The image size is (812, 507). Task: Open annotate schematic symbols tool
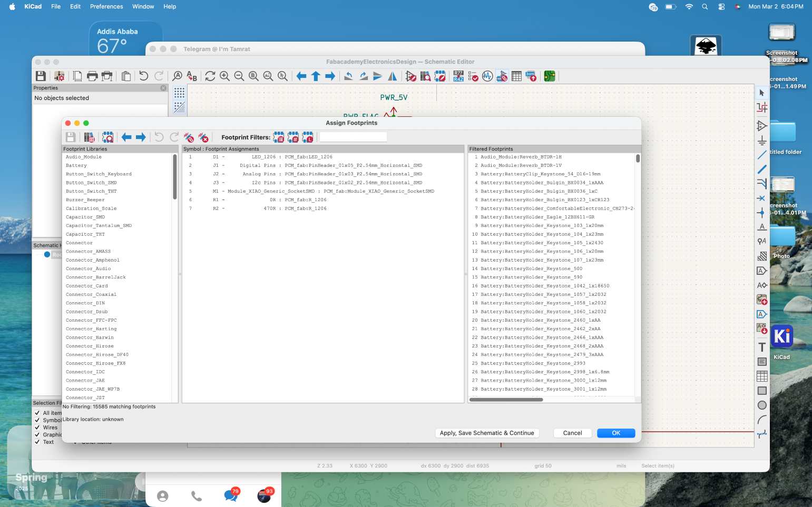coord(458,76)
